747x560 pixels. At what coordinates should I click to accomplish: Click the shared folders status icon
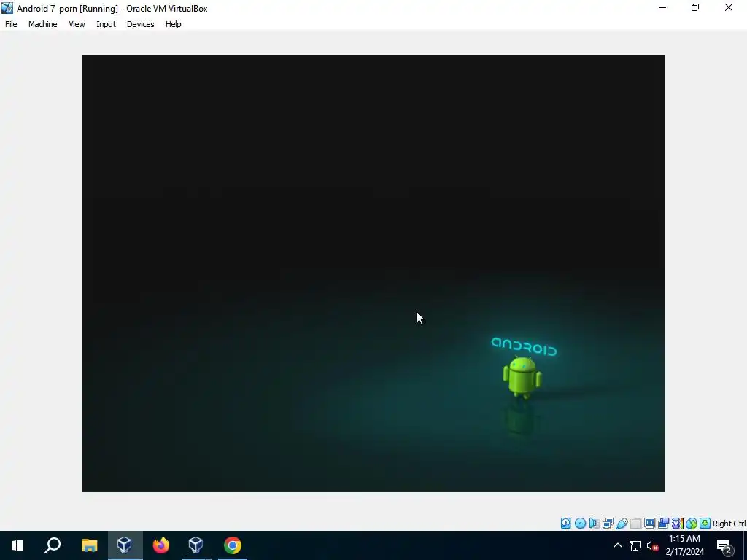coord(635,524)
